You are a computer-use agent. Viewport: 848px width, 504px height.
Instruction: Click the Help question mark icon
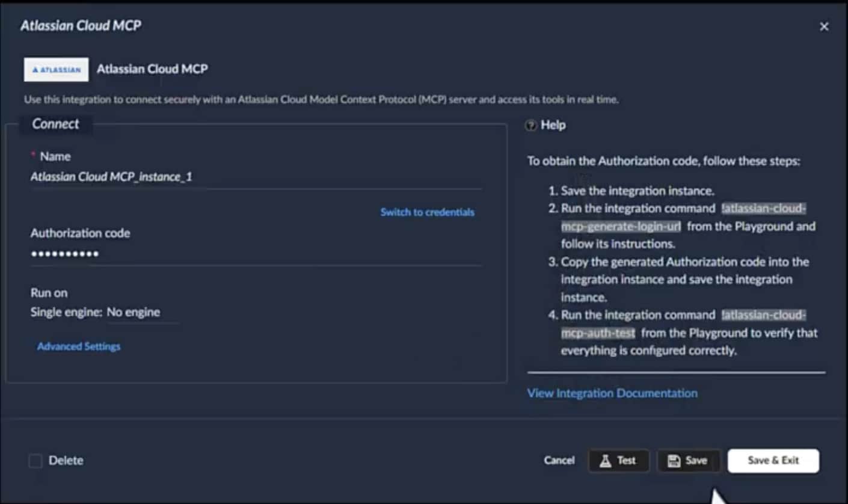(530, 125)
